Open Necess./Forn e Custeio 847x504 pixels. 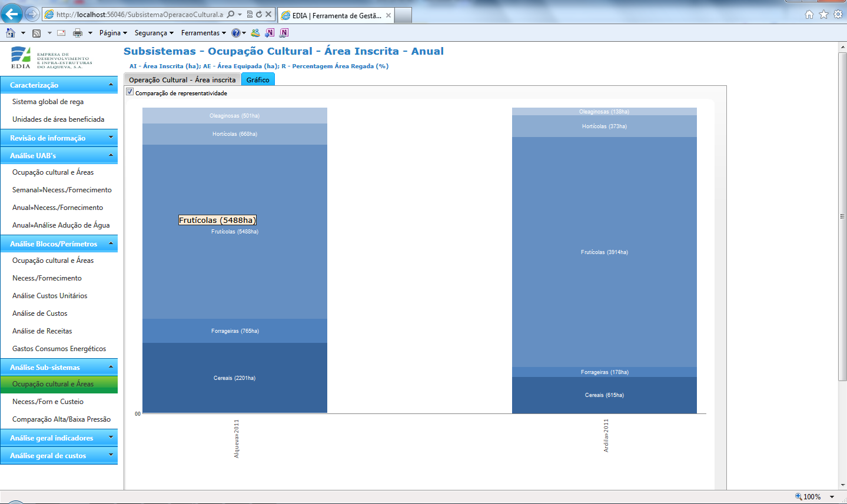pyautogui.click(x=48, y=402)
